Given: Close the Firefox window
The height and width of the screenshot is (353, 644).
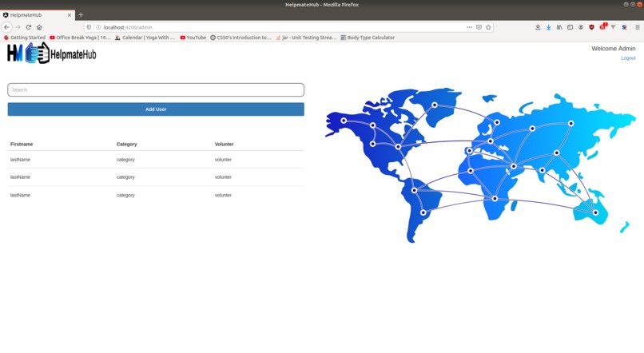Looking at the screenshot, I should click(x=639, y=5).
